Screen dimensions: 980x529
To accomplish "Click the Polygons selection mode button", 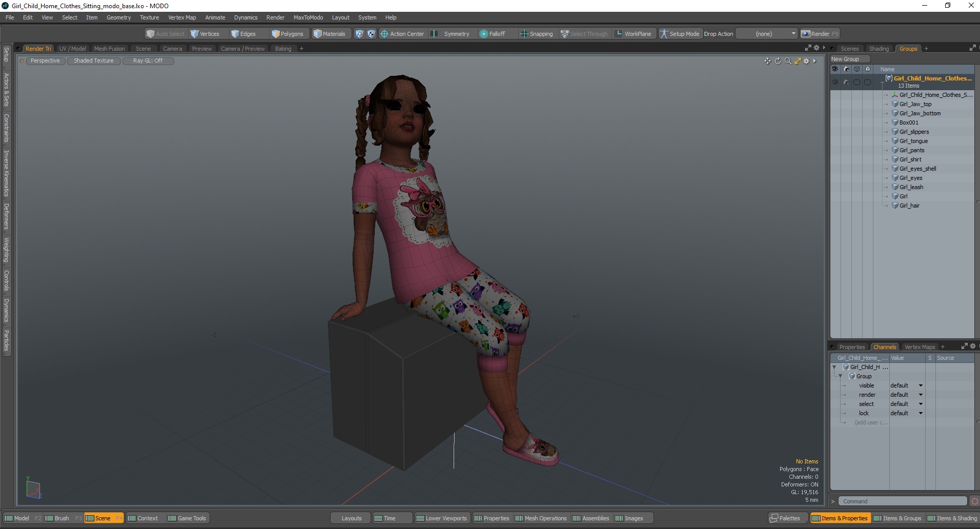I will [x=288, y=34].
